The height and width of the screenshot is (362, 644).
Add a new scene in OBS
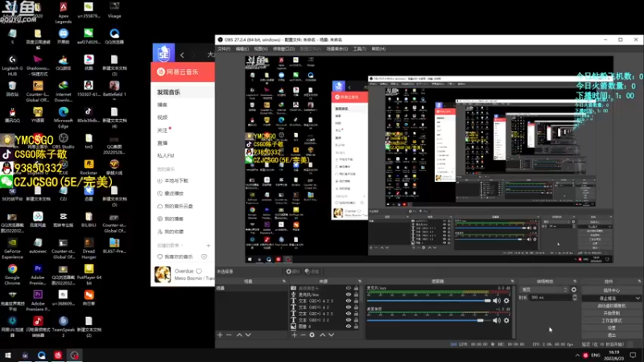220,335
